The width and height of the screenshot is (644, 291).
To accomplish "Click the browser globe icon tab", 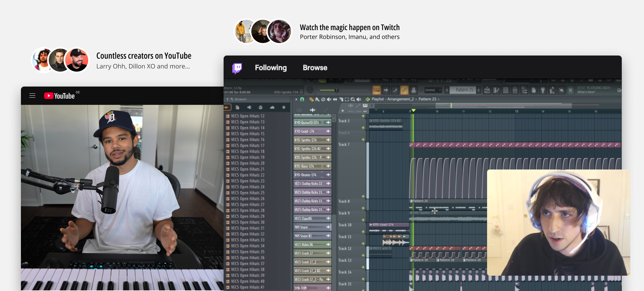I will [x=261, y=107].
